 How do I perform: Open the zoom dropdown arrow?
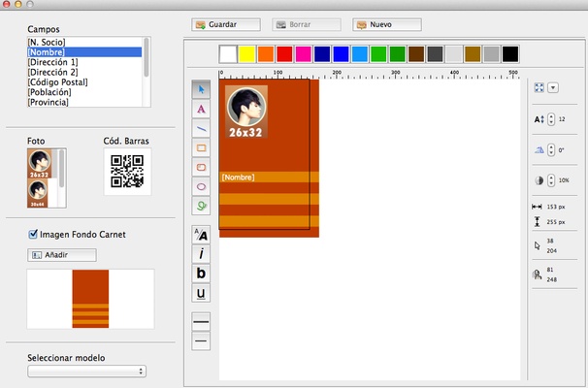[553, 87]
